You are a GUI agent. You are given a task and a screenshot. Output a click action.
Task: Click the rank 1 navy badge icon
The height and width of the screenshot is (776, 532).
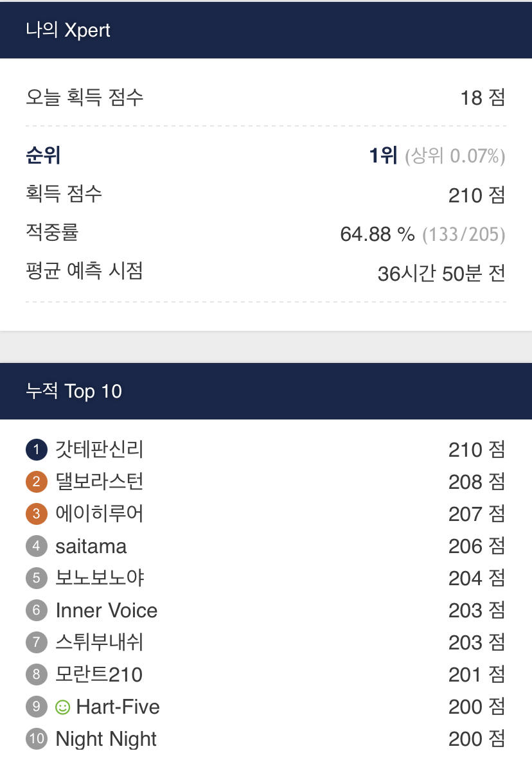click(x=37, y=450)
